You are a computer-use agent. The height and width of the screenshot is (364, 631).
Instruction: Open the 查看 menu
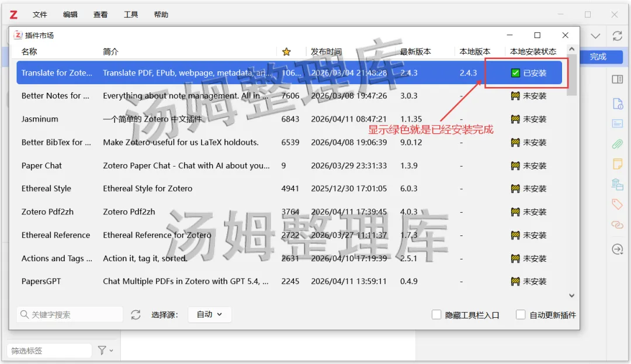point(100,15)
